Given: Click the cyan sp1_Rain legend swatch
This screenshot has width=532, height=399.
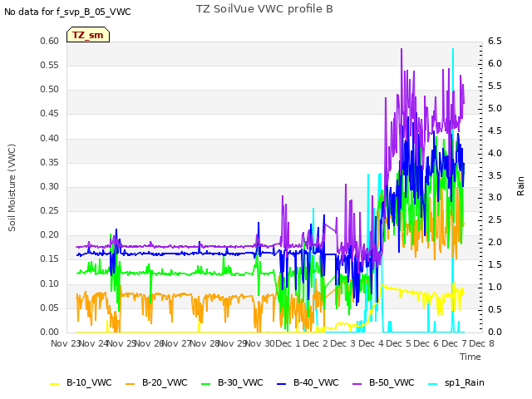Looking at the screenshot, I should click(432, 384).
